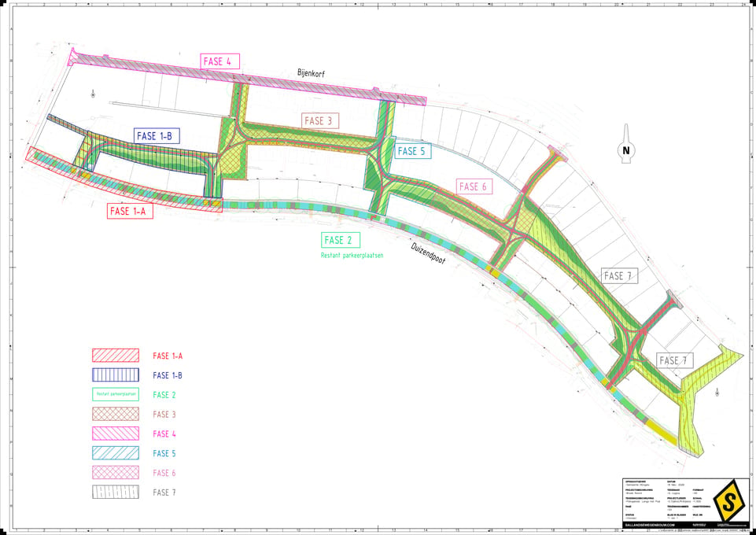756x535 pixels.
Task: Select the Restant parkeerplaatsen legend box
Action: [116, 395]
